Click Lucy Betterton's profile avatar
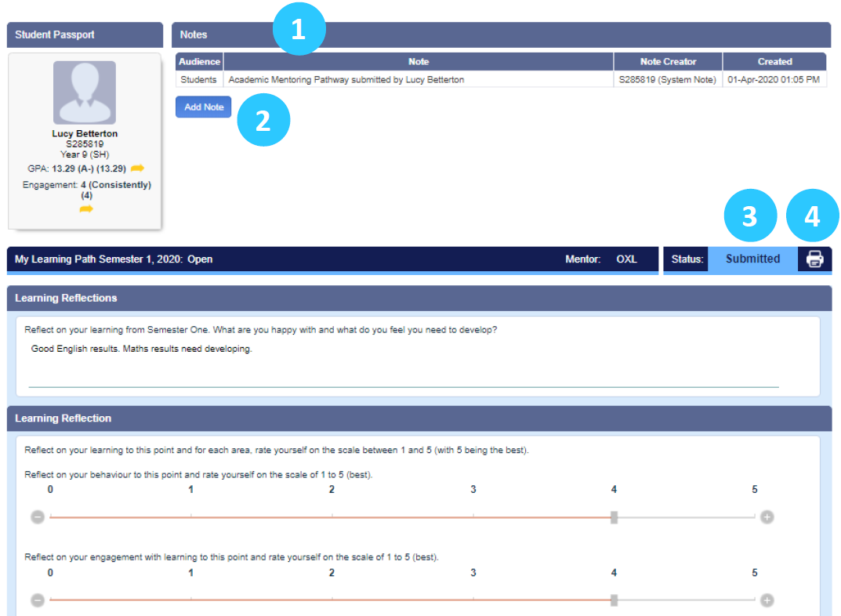Screen dimensions: 841x616 coord(85,92)
